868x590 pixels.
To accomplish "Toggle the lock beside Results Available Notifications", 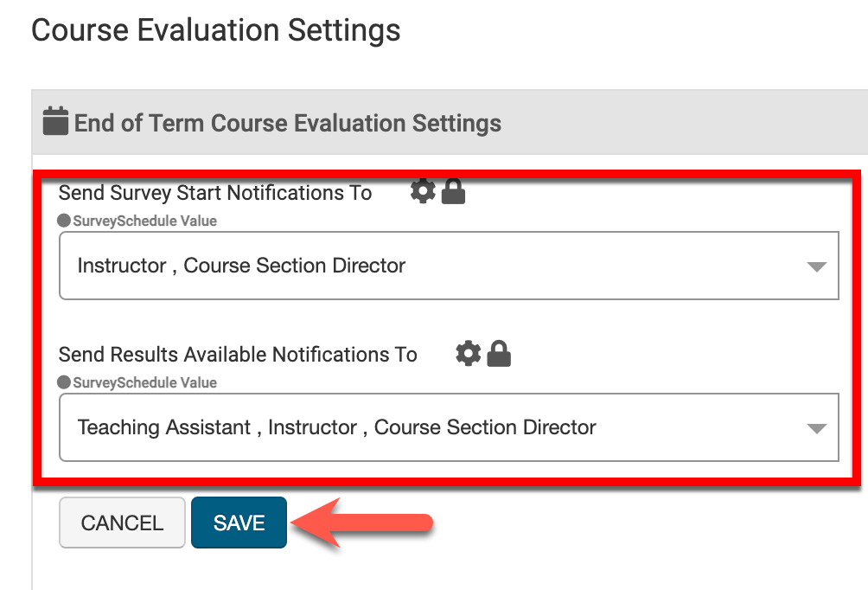I will pos(499,353).
